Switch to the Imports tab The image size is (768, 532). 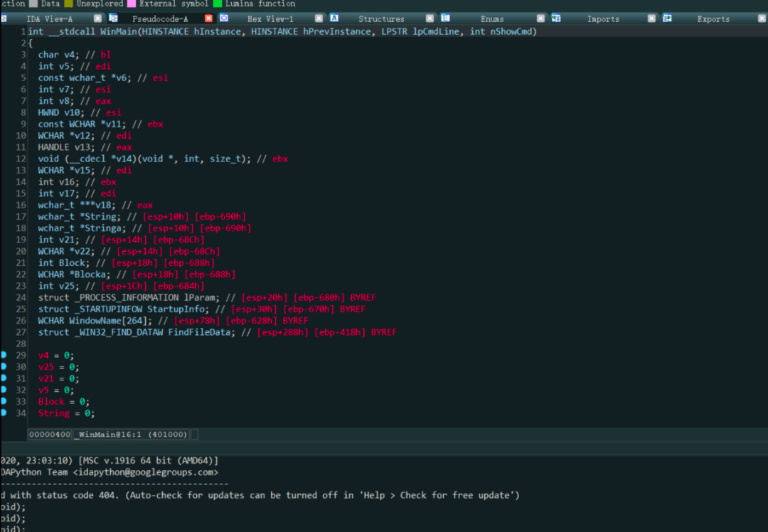click(603, 18)
